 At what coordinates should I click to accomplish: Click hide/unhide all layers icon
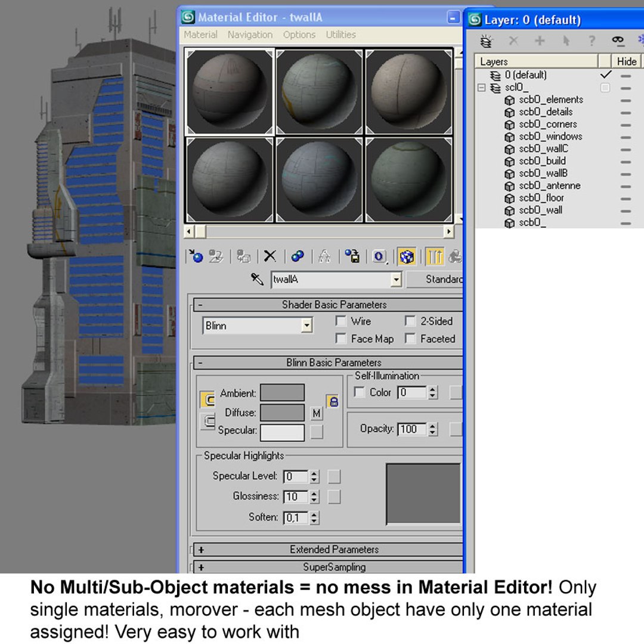(x=618, y=40)
